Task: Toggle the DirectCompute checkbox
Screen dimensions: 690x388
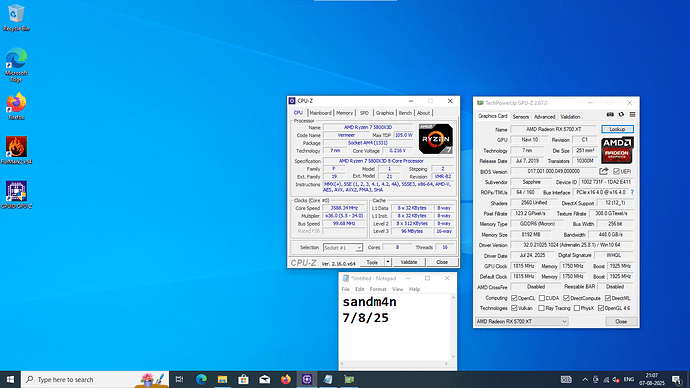Action: (x=566, y=298)
